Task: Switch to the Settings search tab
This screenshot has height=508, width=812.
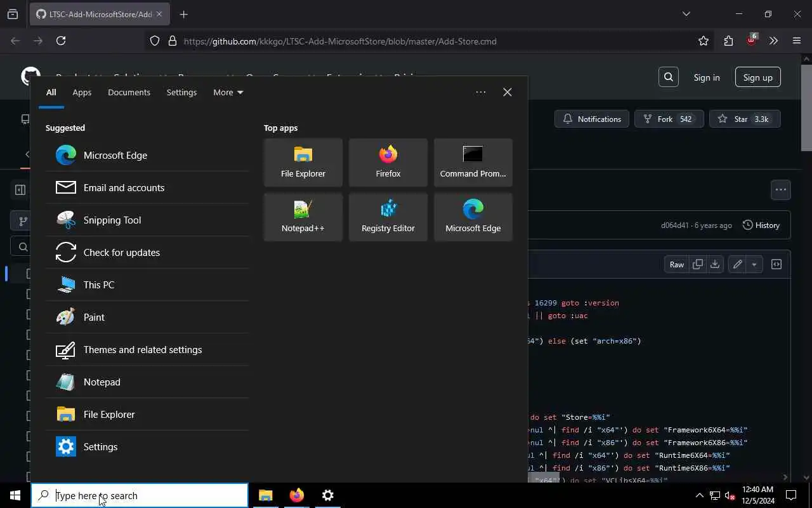Action: pos(181,92)
